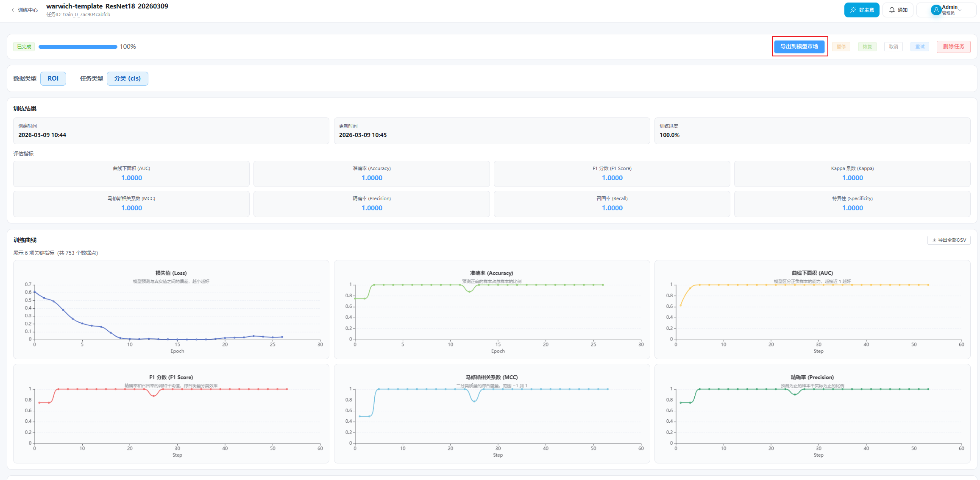Screen dimensions: 980x480
Task: Click 导出到模型市场 button
Action: [x=799, y=47]
